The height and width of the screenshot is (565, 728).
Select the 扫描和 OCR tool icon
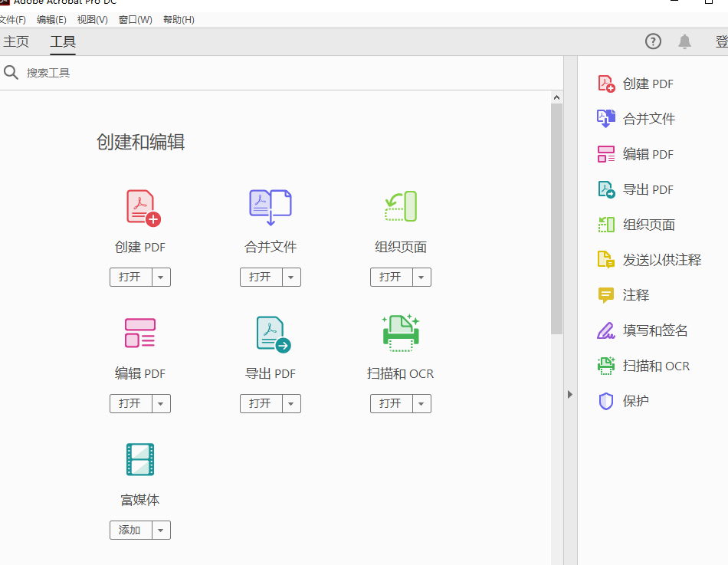click(x=400, y=333)
